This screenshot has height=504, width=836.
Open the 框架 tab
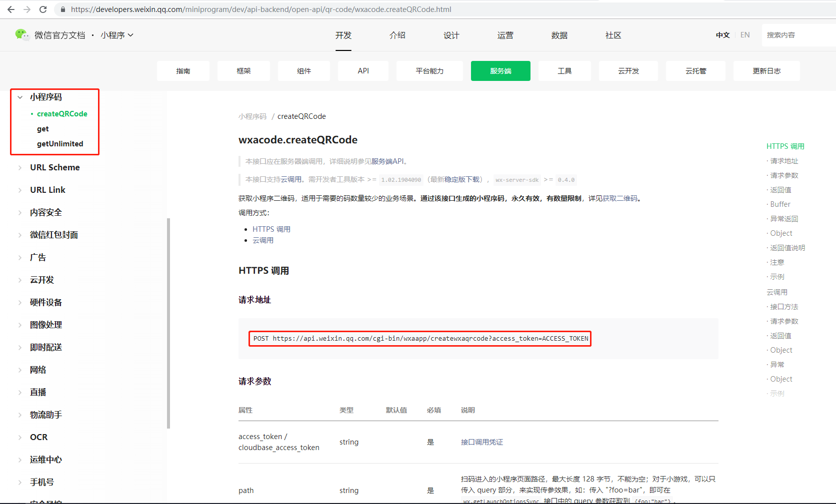pyautogui.click(x=243, y=71)
